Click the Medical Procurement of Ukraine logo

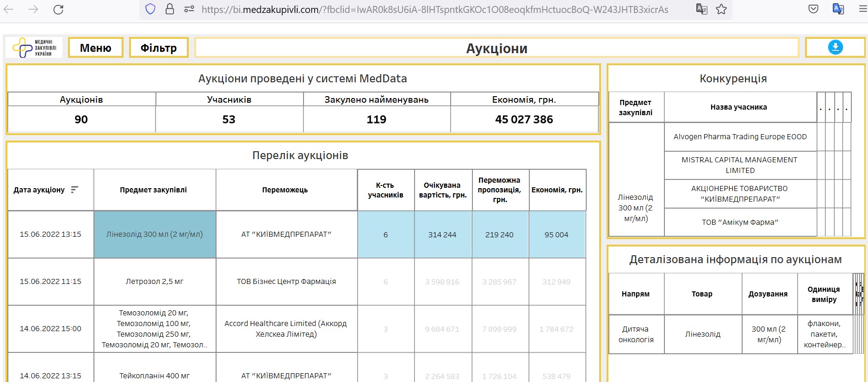(34, 48)
